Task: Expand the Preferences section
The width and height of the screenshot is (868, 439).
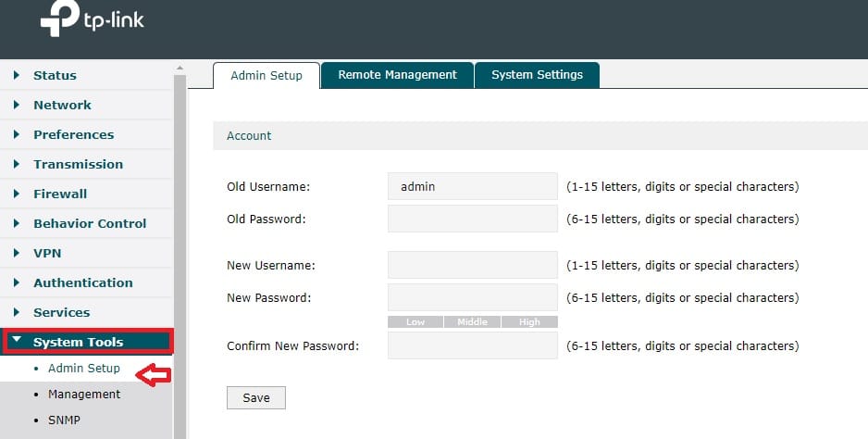Action: 73,134
